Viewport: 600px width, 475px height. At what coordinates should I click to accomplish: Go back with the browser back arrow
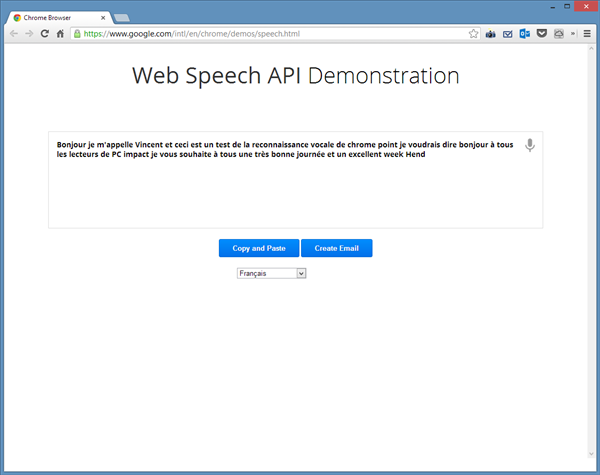coord(14,34)
